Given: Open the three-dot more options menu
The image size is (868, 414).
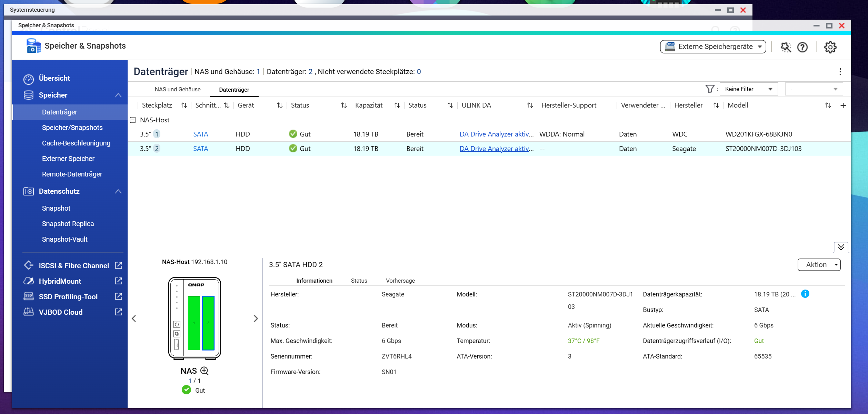Looking at the screenshot, I should pyautogui.click(x=840, y=72).
